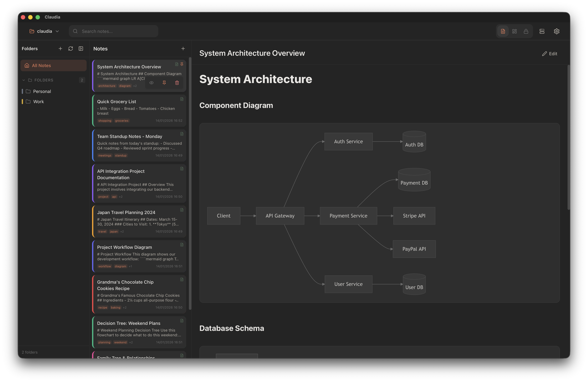Image resolution: width=588 pixels, height=382 pixels.
Task: Unpin the System Architecture Overview note
Action: pos(164,83)
